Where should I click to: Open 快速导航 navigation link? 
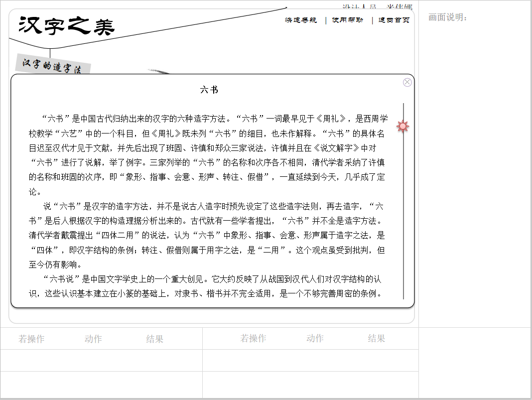coord(300,20)
